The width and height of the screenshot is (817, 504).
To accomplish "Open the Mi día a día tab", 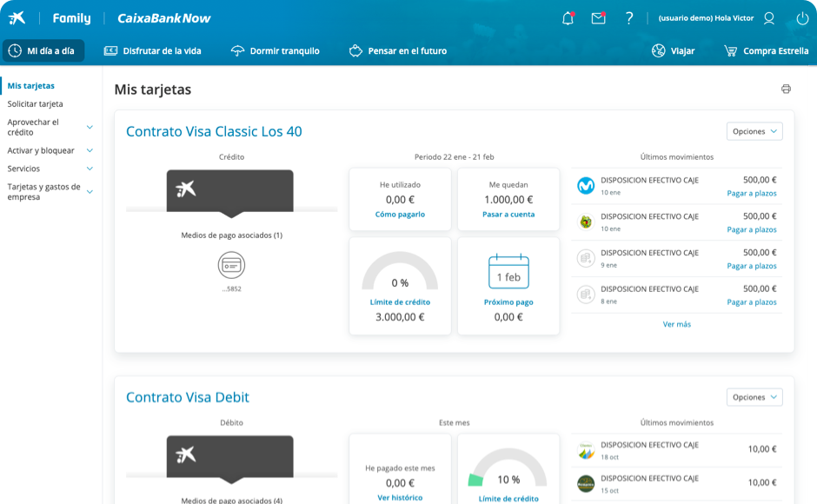I will (x=43, y=50).
